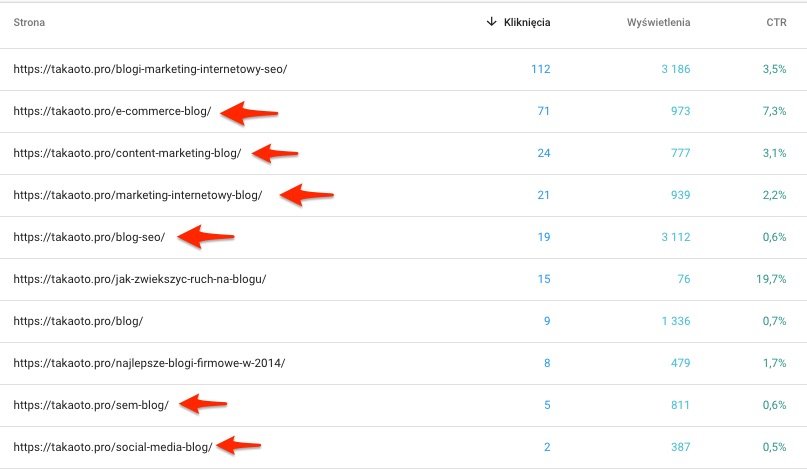This screenshot has height=473, width=807.
Task: Click the 112 clicks value
Action: click(x=540, y=69)
